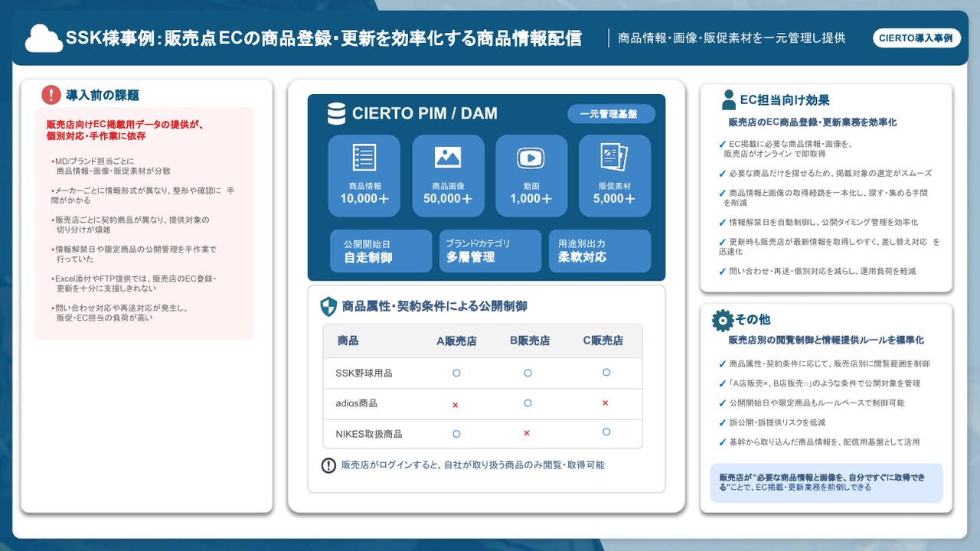Click the subheading 販売店別の閲覧制御と情報提供ルールを標準化
Image resolution: width=980 pixels, height=551 pixels.
pos(826,341)
